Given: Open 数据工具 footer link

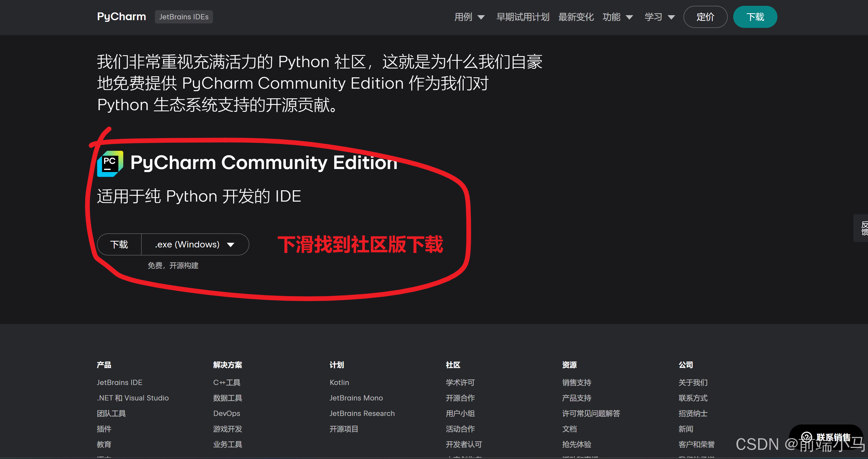Looking at the screenshot, I should click(x=228, y=398).
